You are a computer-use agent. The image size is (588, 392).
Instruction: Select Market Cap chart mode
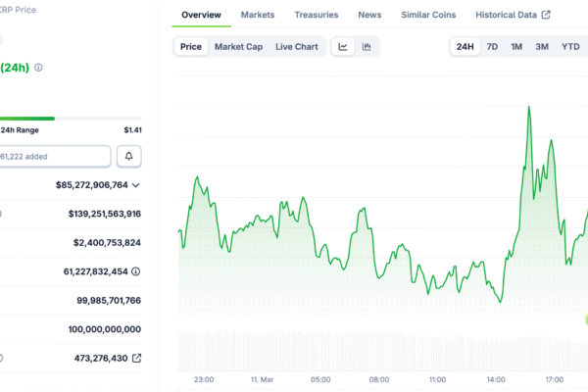238,47
